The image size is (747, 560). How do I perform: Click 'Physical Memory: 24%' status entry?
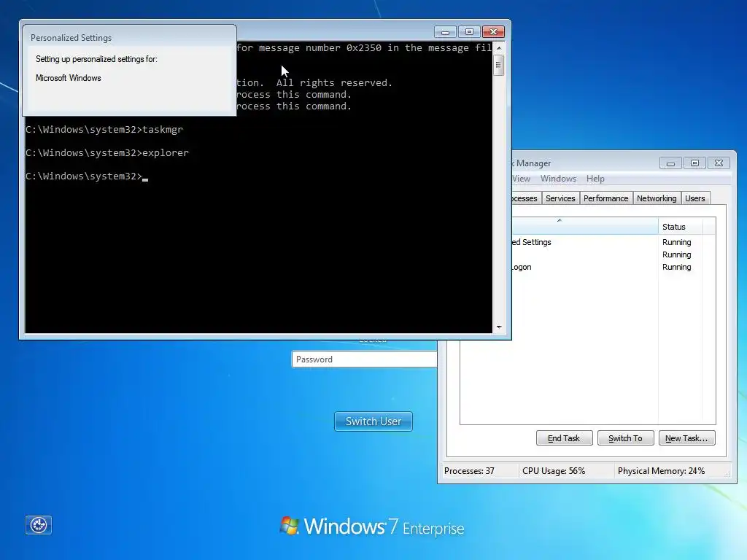(x=661, y=471)
